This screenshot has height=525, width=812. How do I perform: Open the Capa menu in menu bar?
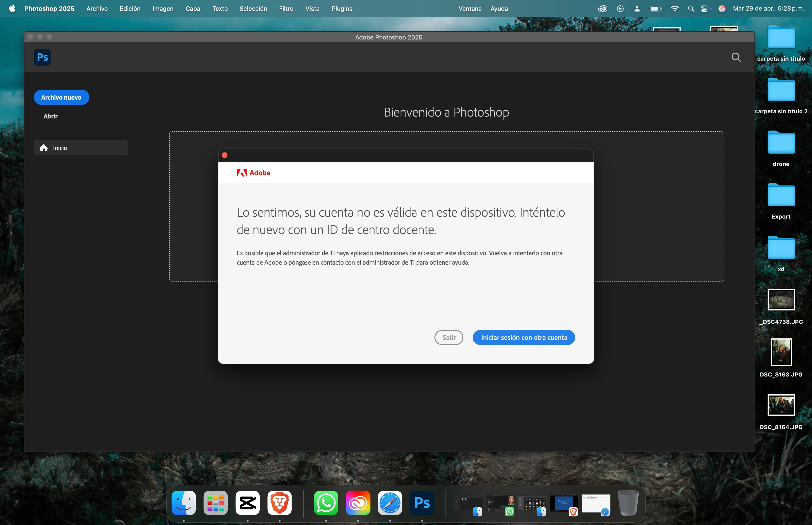coord(192,9)
